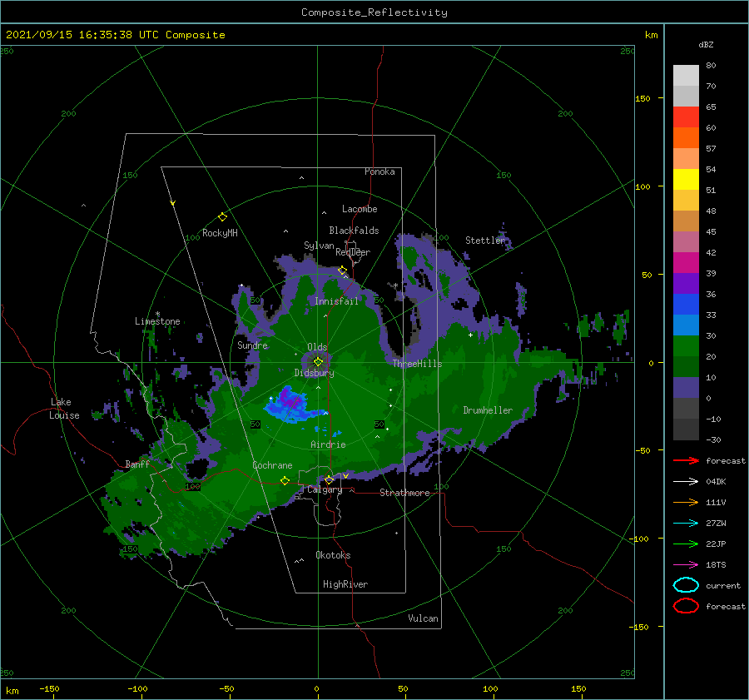Click the 'Calgary' city label
The height and width of the screenshot is (700, 749).
tap(325, 489)
